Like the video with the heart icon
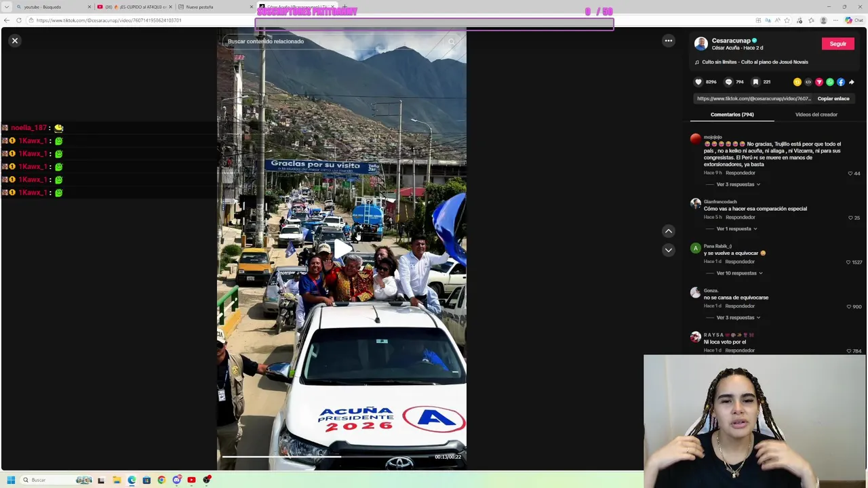Image resolution: width=868 pixels, height=488 pixels. tap(698, 82)
